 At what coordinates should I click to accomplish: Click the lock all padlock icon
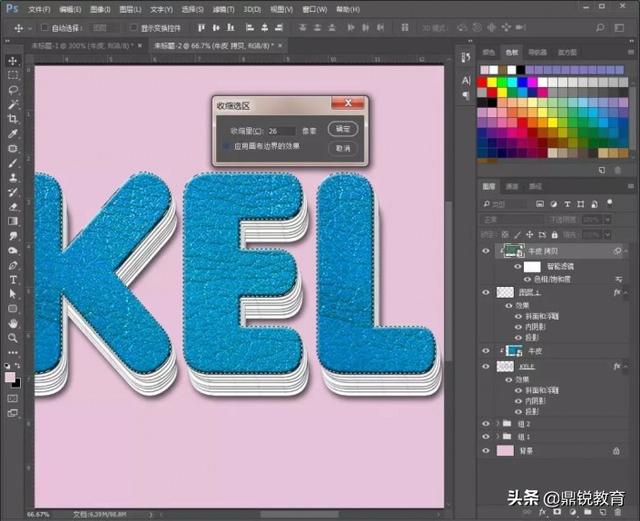pos(554,235)
